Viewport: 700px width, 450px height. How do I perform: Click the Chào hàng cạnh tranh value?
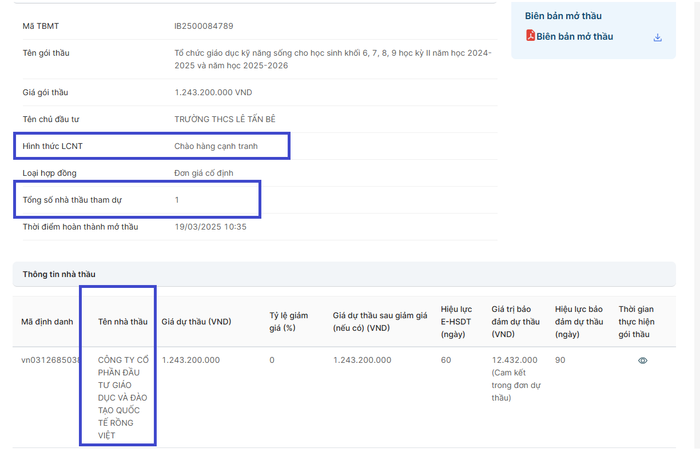coord(216,145)
